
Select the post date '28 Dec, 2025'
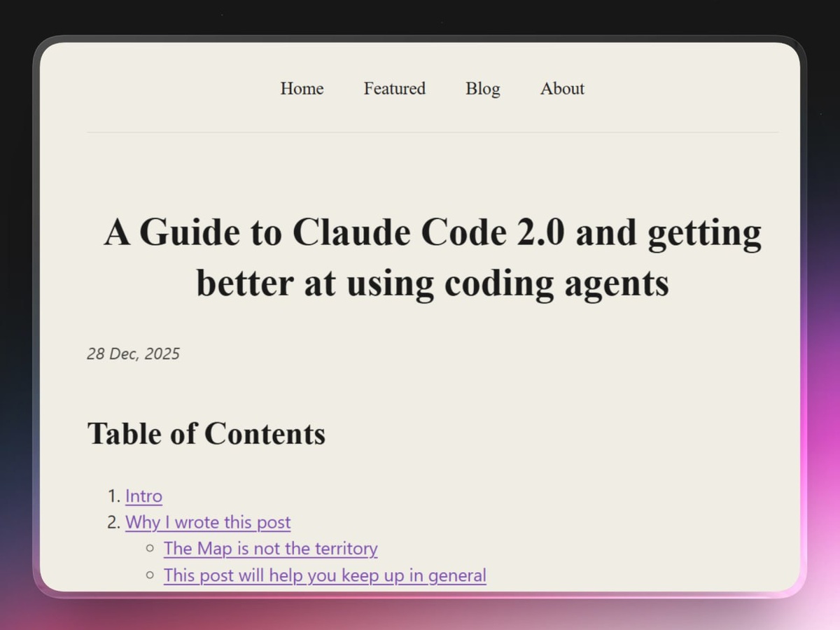click(133, 354)
